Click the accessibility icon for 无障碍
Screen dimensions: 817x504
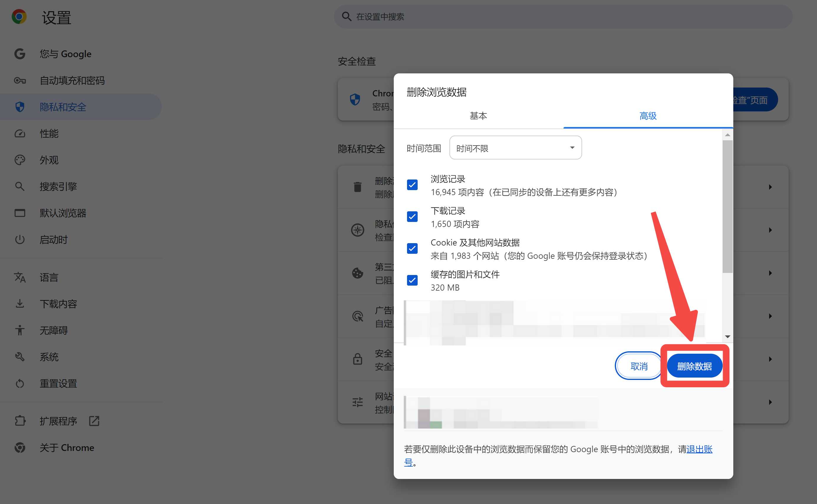(x=20, y=330)
